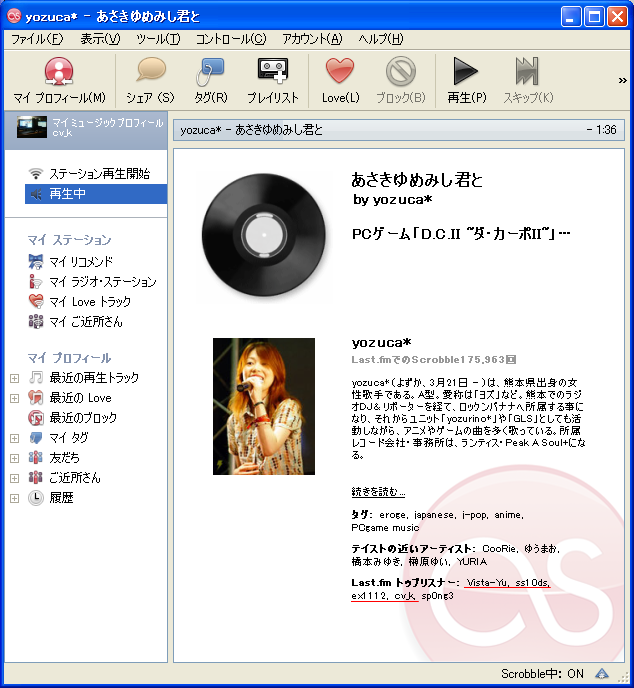This screenshot has width=634, height=688.
Task: Click the Scrobble中: ON status text
Action: click(542, 674)
